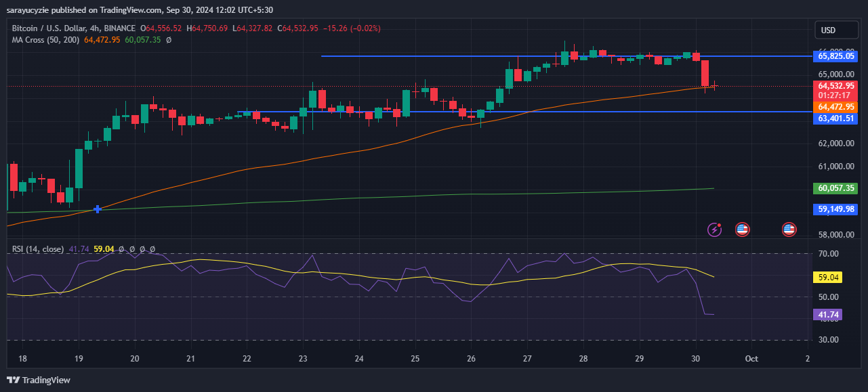The width and height of the screenshot is (868, 392).
Task: Click the 61,000.00 price axis label
Action: click(x=836, y=166)
